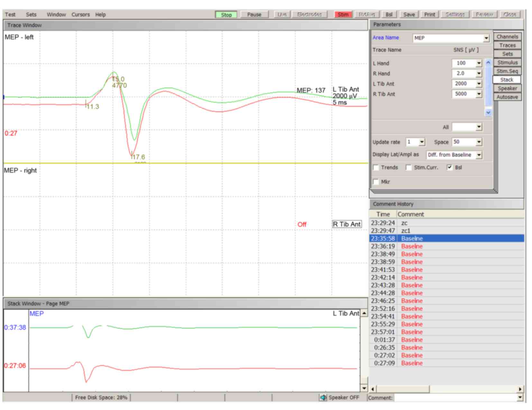This screenshot has width=532, height=410.
Task: Enable the Trends checkbox
Action: pos(376,167)
